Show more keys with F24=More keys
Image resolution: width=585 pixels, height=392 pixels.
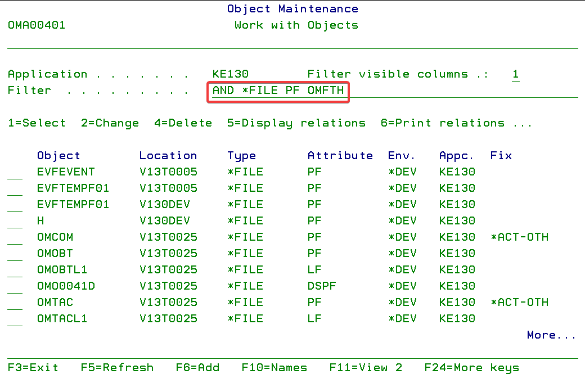click(471, 368)
